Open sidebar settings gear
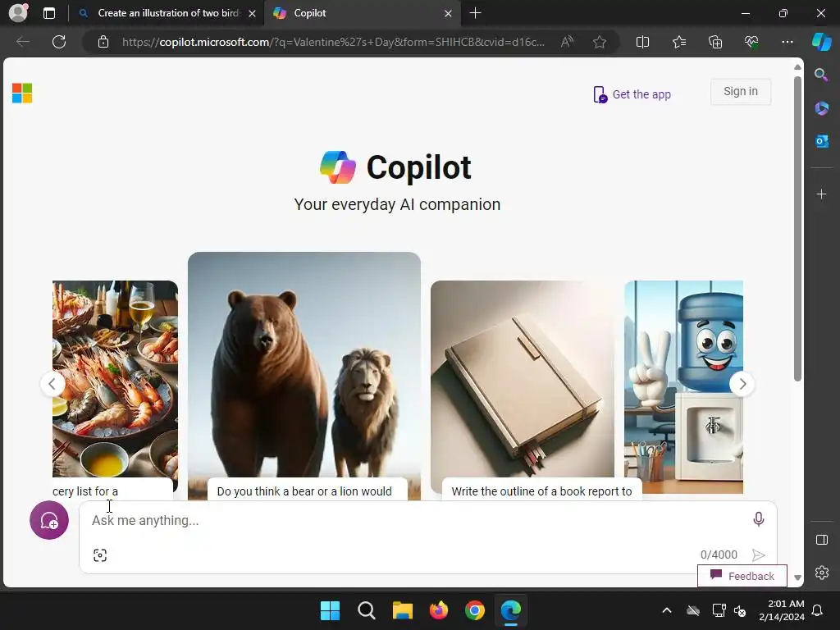840x630 pixels. tap(821, 573)
